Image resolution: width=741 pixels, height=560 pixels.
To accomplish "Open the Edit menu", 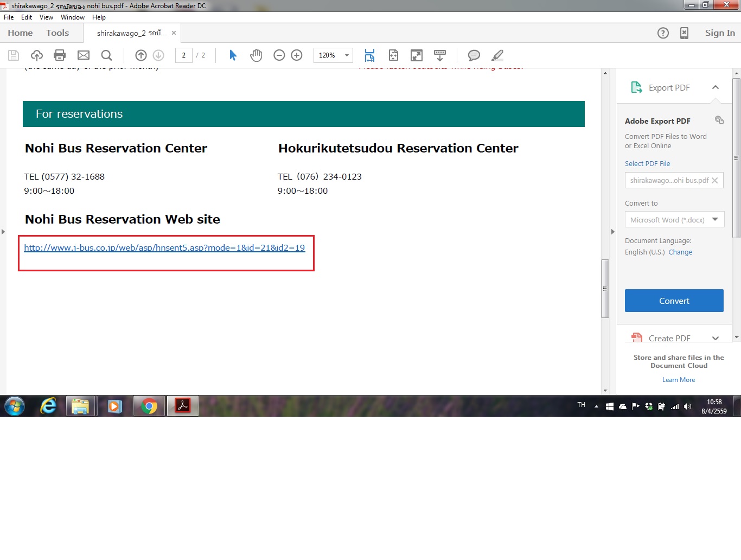I will [x=27, y=17].
